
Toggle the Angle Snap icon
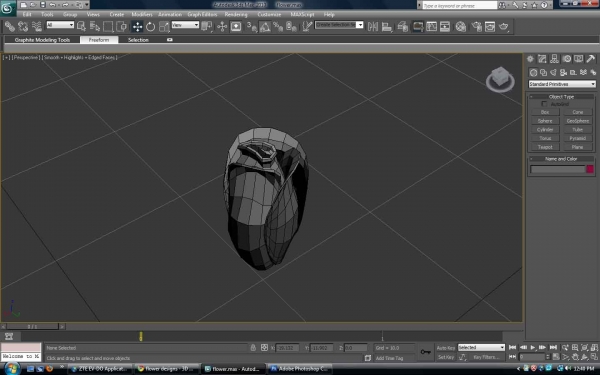(x=265, y=26)
